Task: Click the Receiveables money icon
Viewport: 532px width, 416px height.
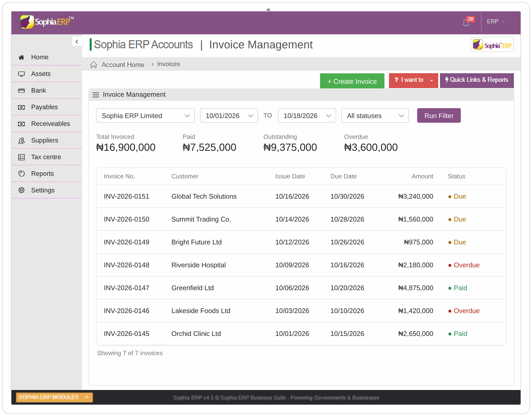Action: click(x=21, y=124)
